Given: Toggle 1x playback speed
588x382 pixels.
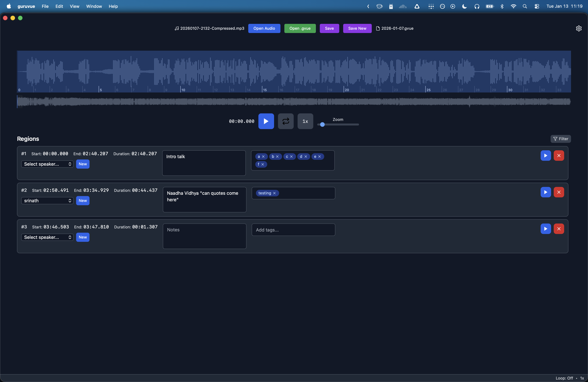Looking at the screenshot, I should [305, 121].
